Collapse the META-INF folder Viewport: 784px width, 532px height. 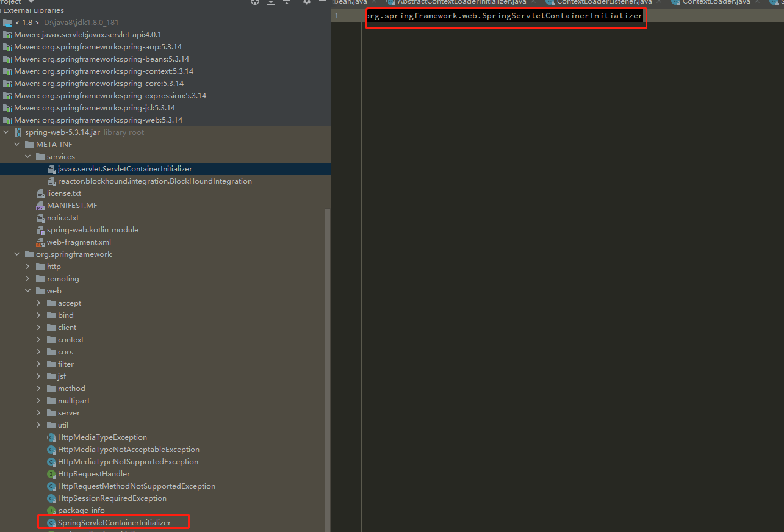pyautogui.click(x=17, y=145)
